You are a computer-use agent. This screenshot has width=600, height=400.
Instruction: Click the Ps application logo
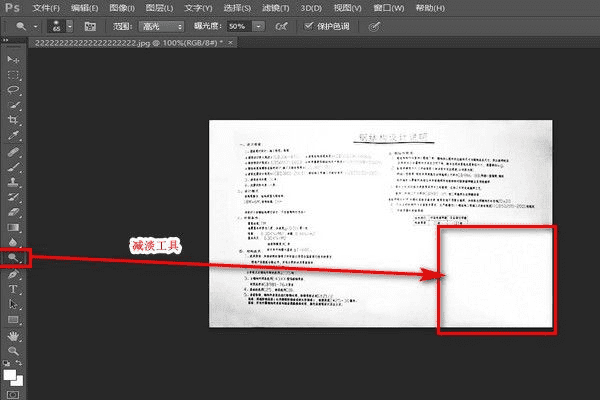coord(13,8)
